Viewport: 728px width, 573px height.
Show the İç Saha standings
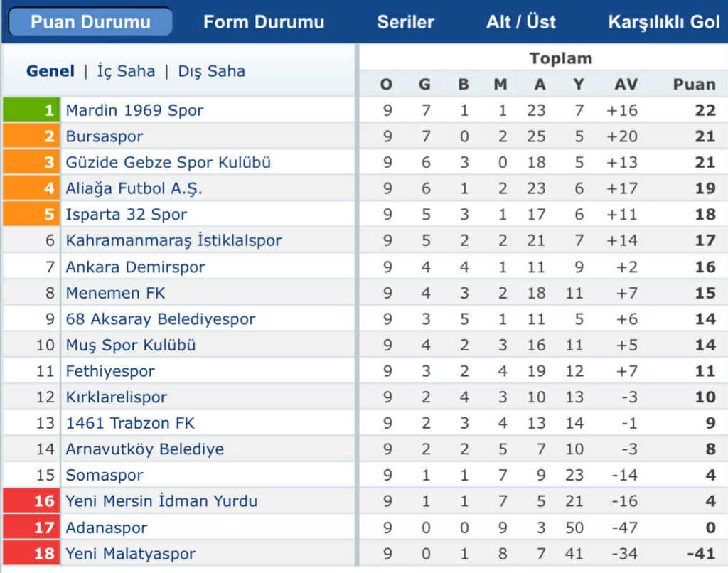126,71
